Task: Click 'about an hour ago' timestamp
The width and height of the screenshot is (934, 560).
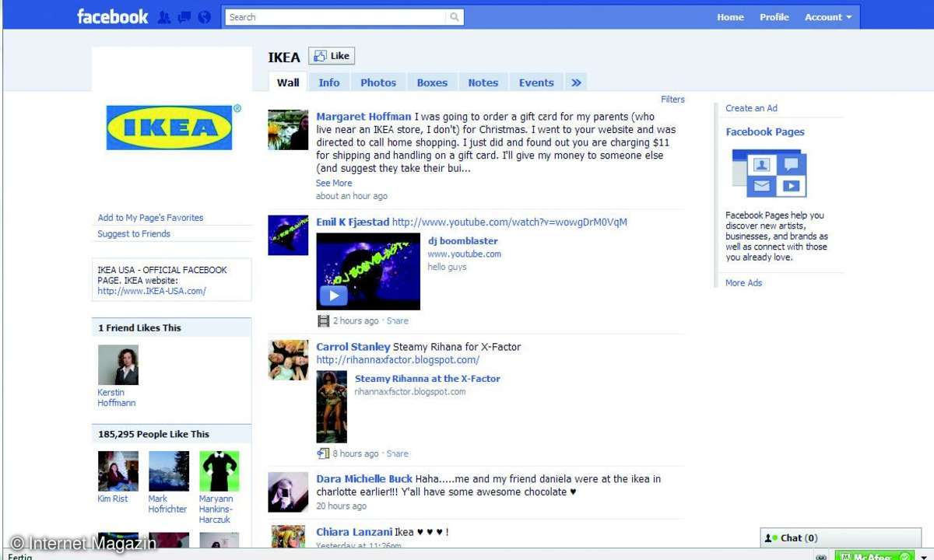Action: [351, 197]
